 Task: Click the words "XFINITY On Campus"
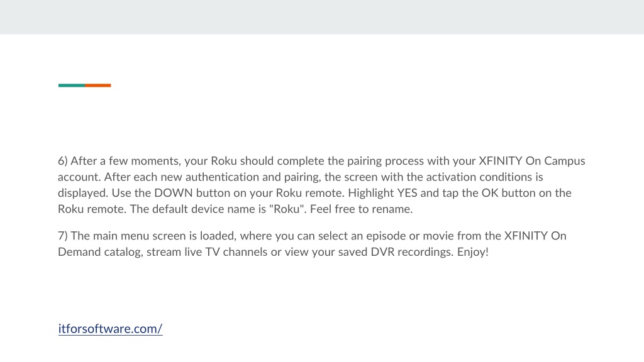point(532,161)
